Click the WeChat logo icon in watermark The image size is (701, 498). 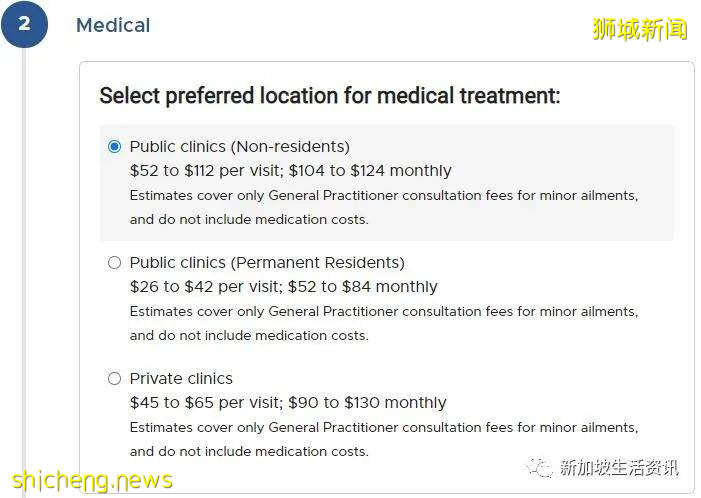point(541,467)
